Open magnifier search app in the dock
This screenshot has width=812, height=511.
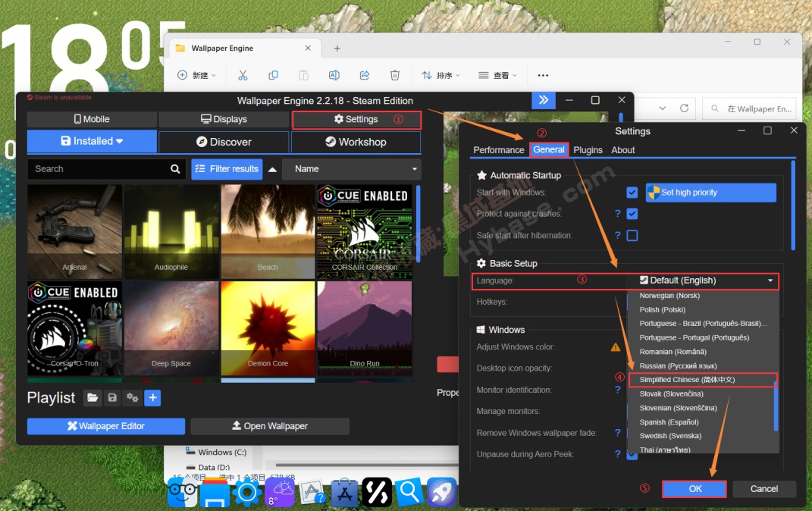pyautogui.click(x=409, y=492)
